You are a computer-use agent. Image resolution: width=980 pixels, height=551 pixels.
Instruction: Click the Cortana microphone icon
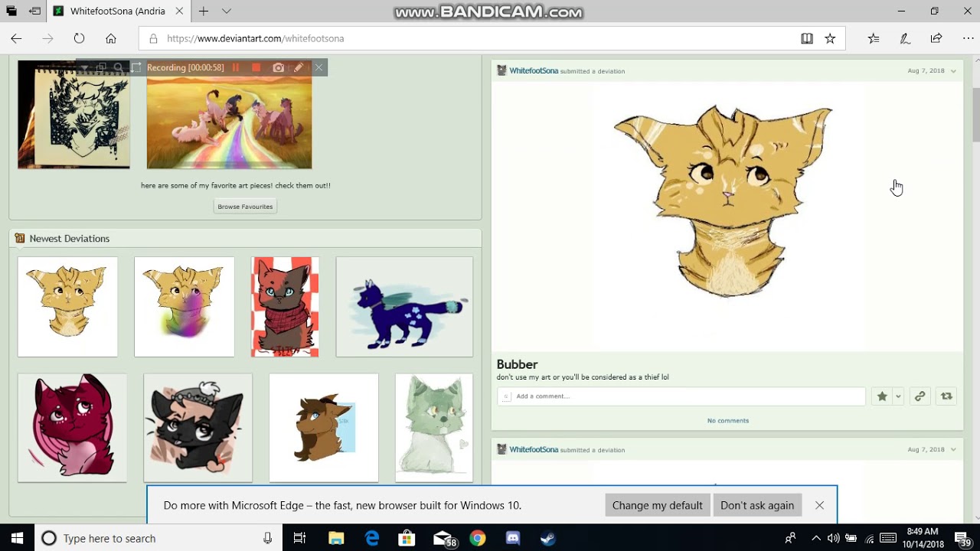[x=267, y=538]
